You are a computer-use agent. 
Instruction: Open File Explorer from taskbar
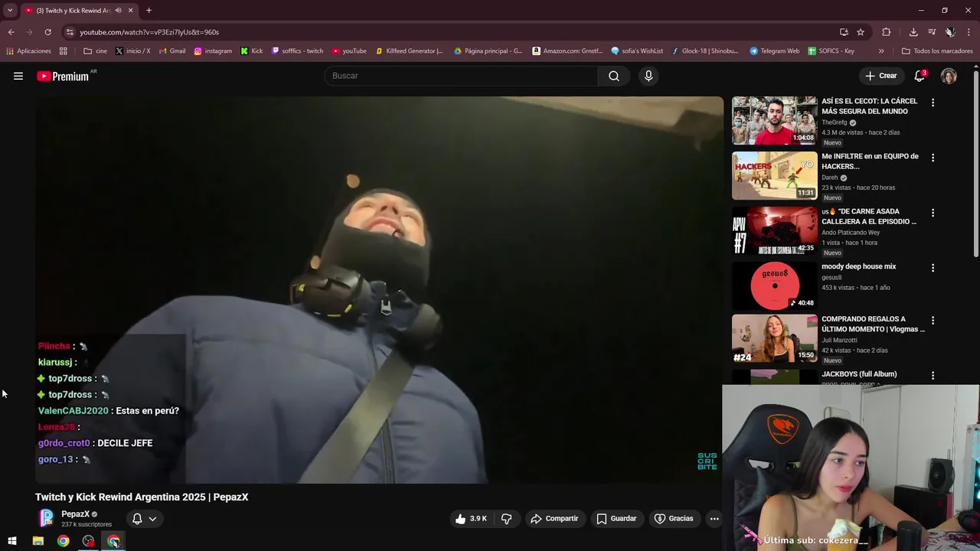click(x=38, y=541)
